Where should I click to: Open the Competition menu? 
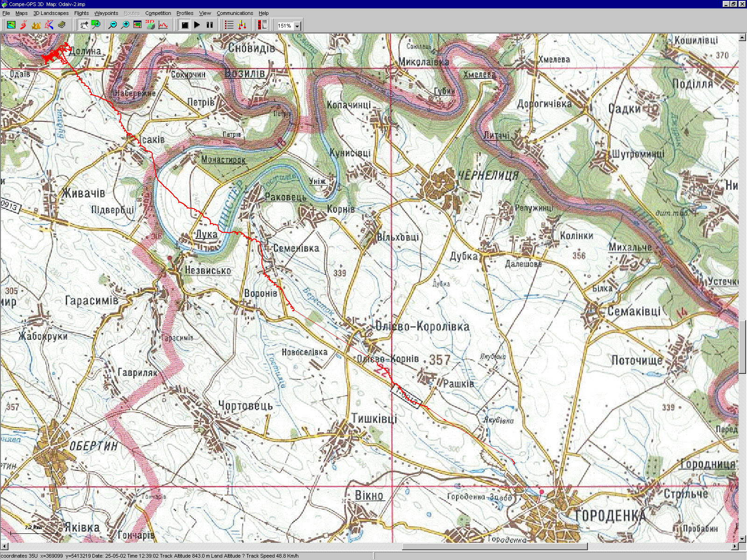pos(158,13)
